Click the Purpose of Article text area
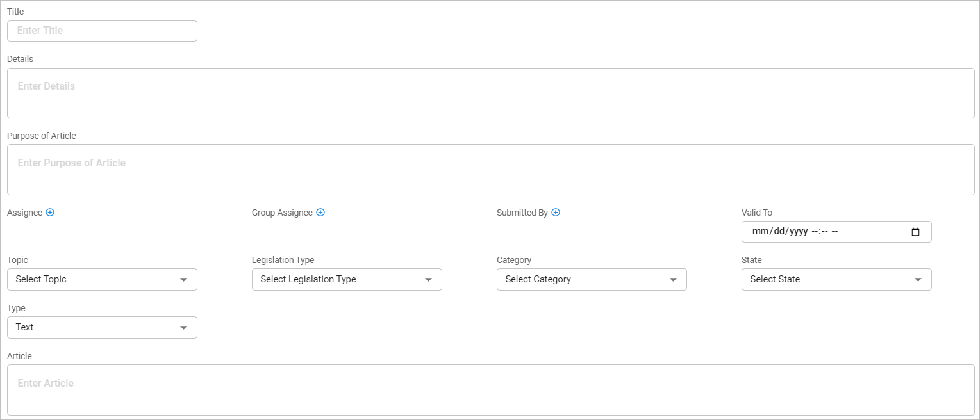The image size is (980, 420). point(490,170)
